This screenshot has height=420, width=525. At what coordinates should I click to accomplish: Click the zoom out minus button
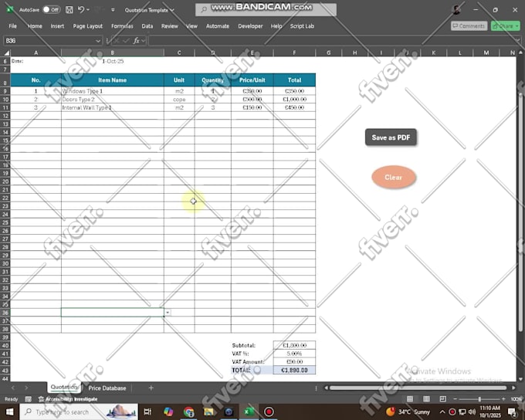coord(455,399)
